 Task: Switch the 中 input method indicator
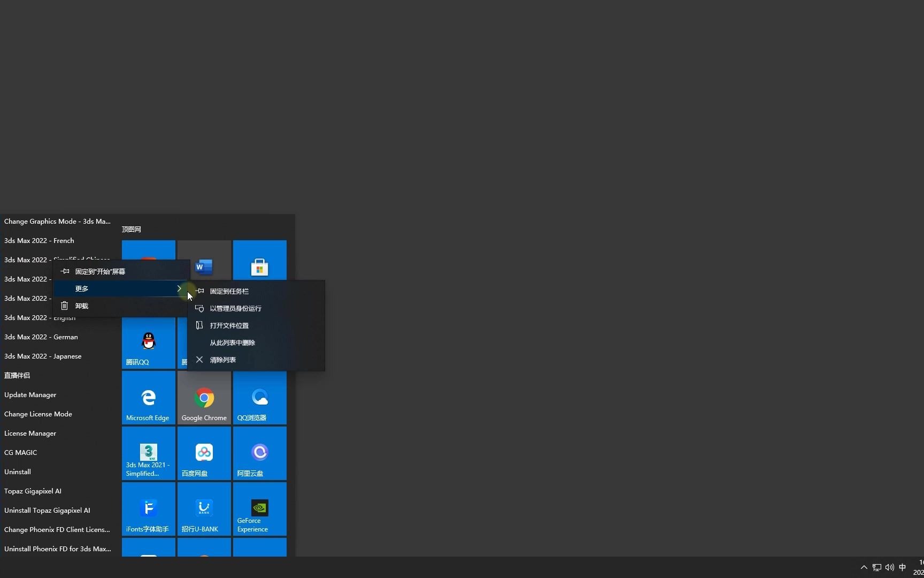903,567
